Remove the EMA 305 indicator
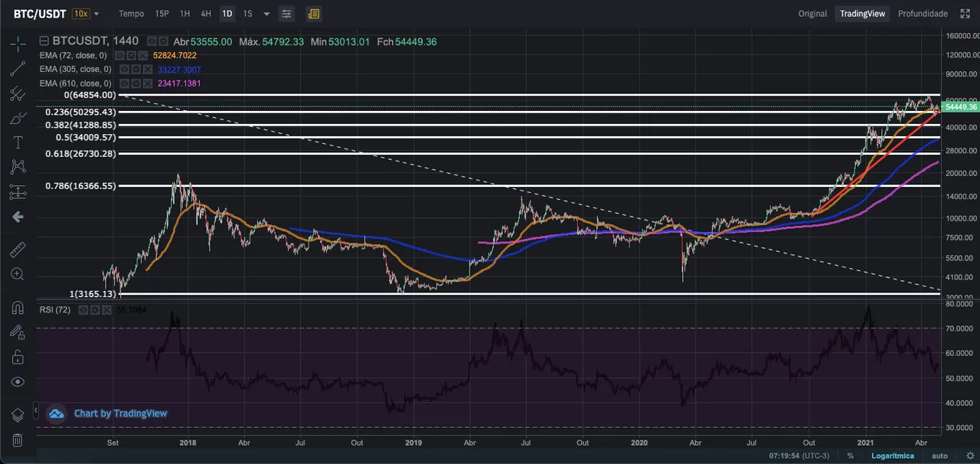Screen dimensions: 980x464 coord(146,69)
